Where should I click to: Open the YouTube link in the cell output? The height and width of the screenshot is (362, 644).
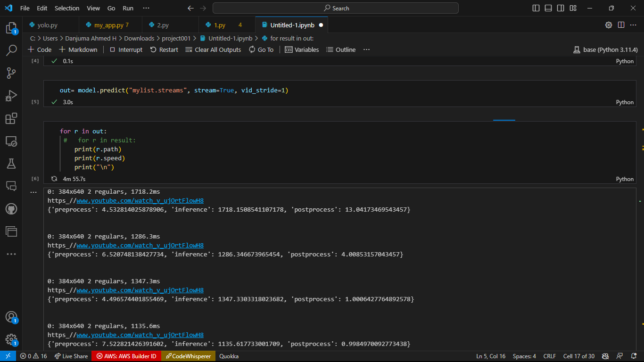pyautogui.click(x=140, y=200)
